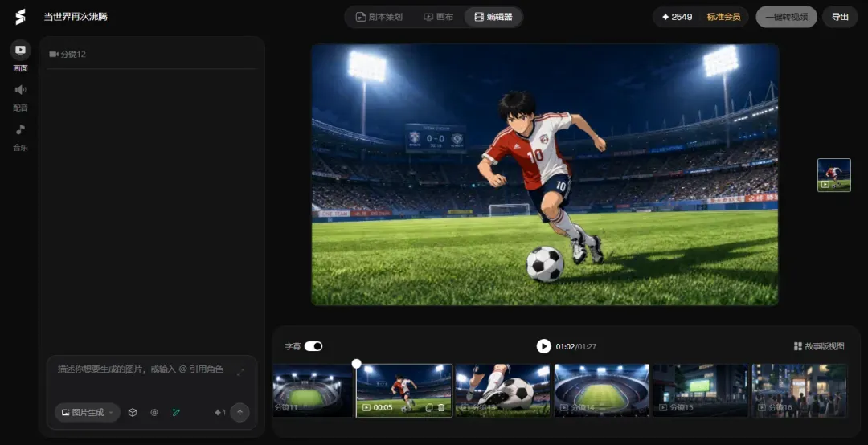Select the 分镜14 stadium aerial clip

[x=601, y=390]
